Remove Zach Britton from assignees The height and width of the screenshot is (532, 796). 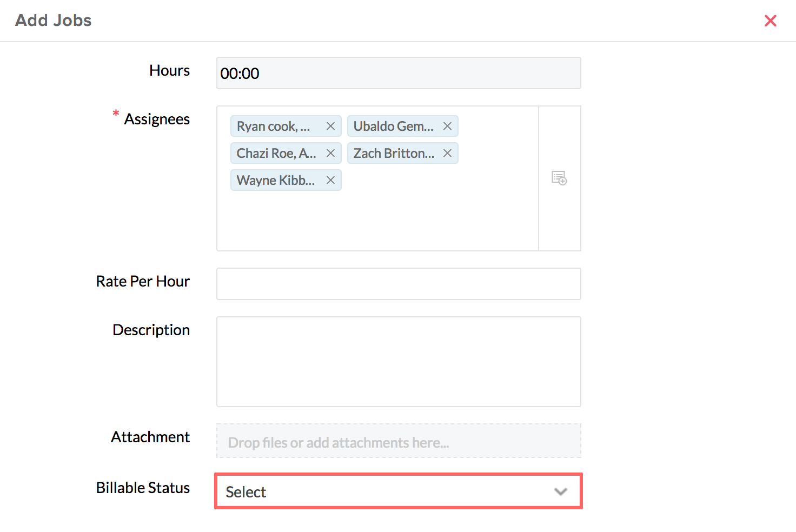[447, 153]
